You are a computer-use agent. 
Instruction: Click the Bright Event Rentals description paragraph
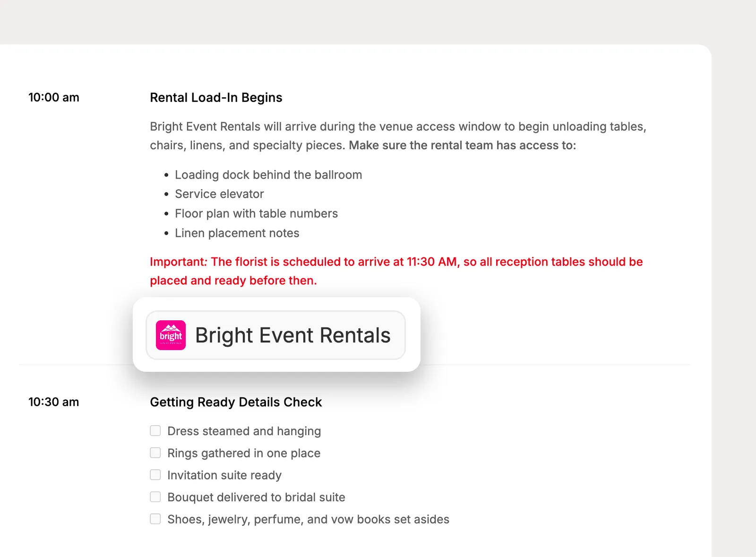click(x=398, y=136)
